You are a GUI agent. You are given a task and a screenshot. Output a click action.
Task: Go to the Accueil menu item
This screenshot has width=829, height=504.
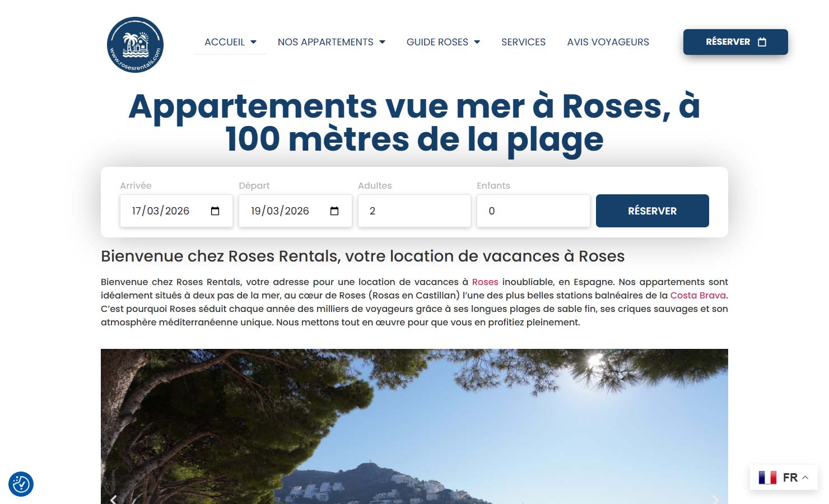click(225, 42)
